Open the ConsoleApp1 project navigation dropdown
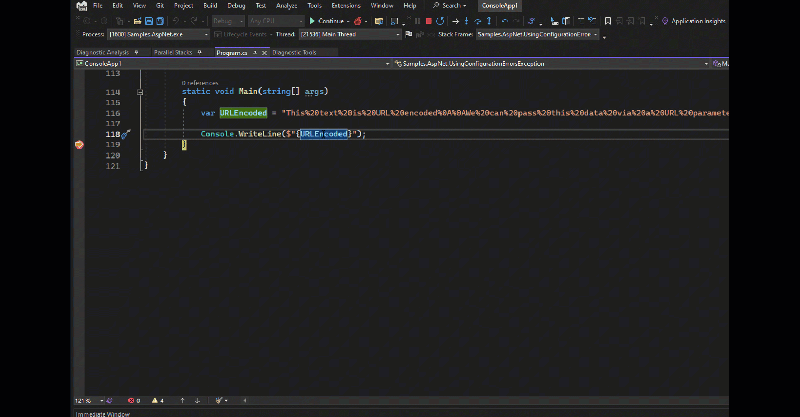The height and width of the screenshot is (417, 800). click(233, 64)
